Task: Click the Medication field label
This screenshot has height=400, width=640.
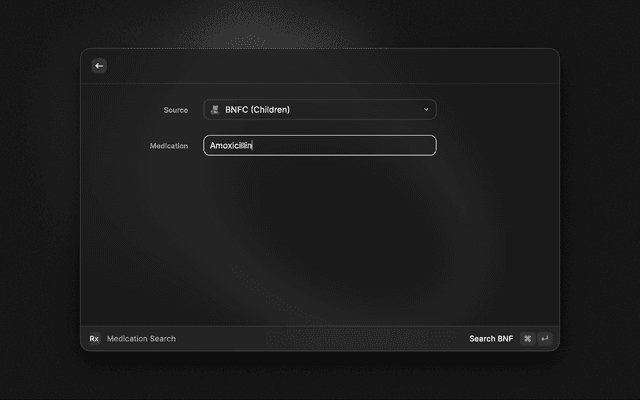Action: click(168, 146)
